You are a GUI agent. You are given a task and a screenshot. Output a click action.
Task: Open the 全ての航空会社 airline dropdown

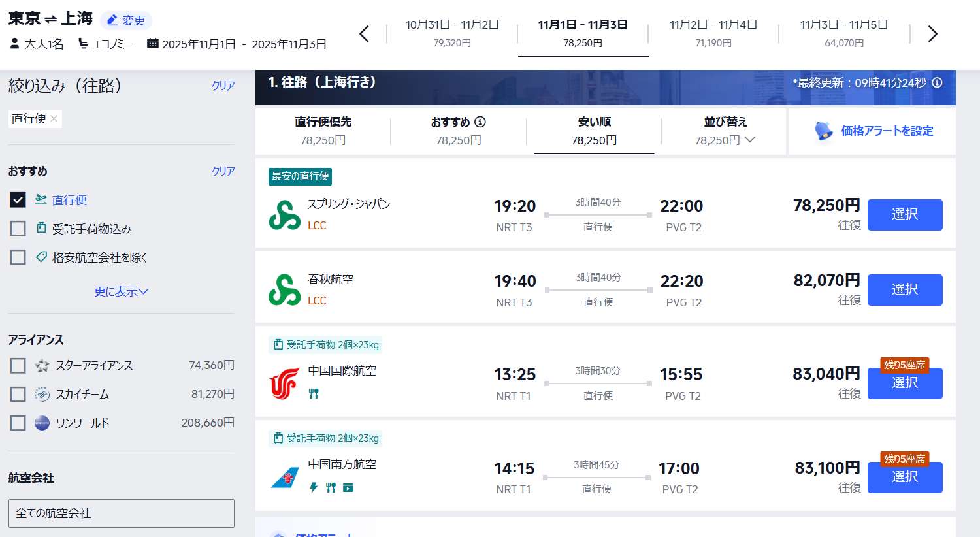pyautogui.click(x=121, y=513)
